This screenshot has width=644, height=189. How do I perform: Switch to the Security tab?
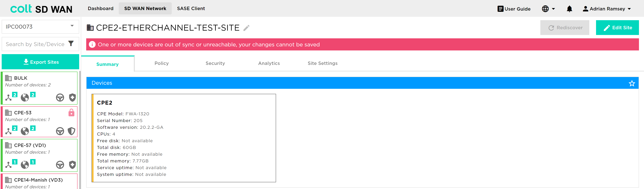click(215, 63)
